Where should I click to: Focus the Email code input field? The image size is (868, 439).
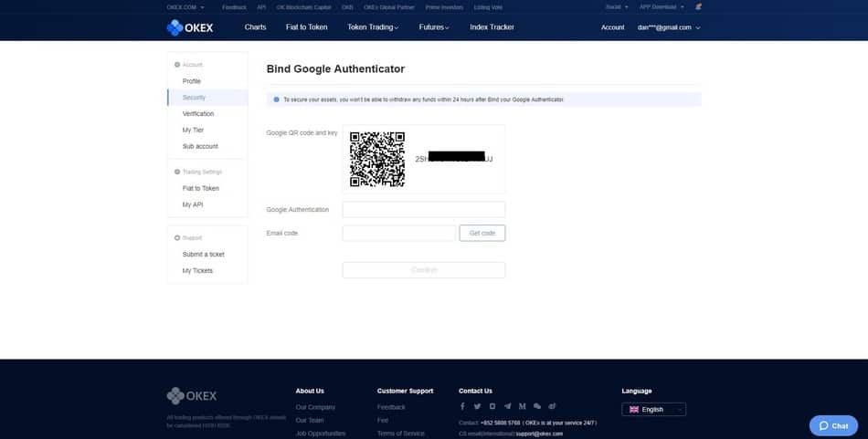[399, 234]
